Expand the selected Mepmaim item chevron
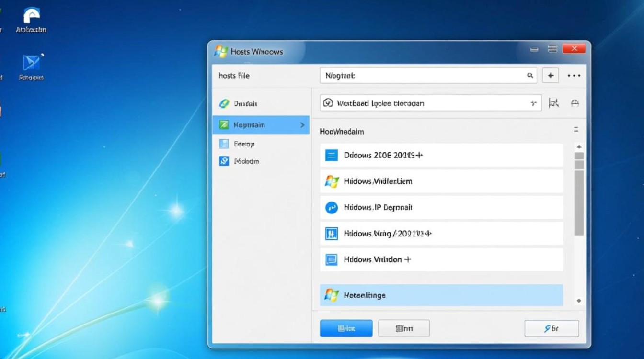This screenshot has height=359, width=644. click(x=302, y=125)
